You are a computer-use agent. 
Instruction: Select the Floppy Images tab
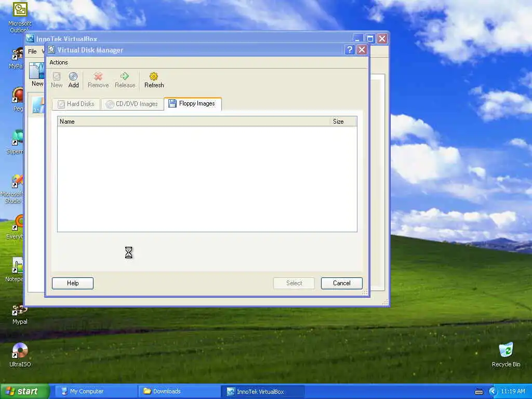(x=193, y=103)
